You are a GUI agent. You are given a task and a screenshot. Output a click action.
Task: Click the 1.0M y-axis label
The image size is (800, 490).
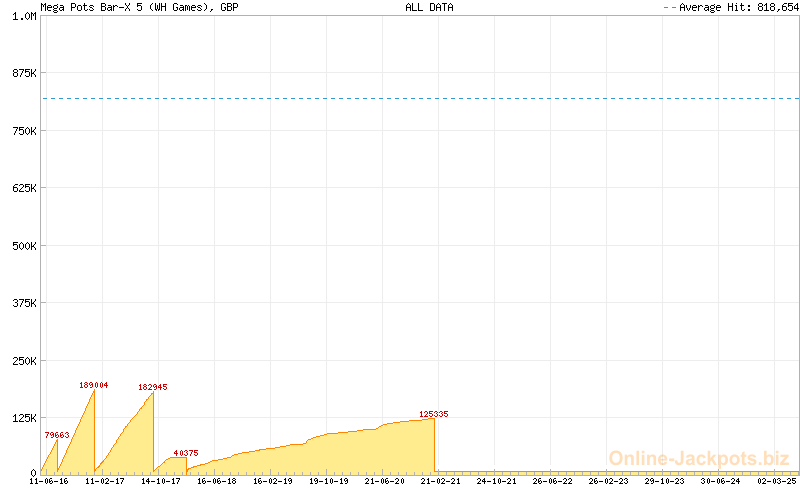pyautogui.click(x=23, y=17)
